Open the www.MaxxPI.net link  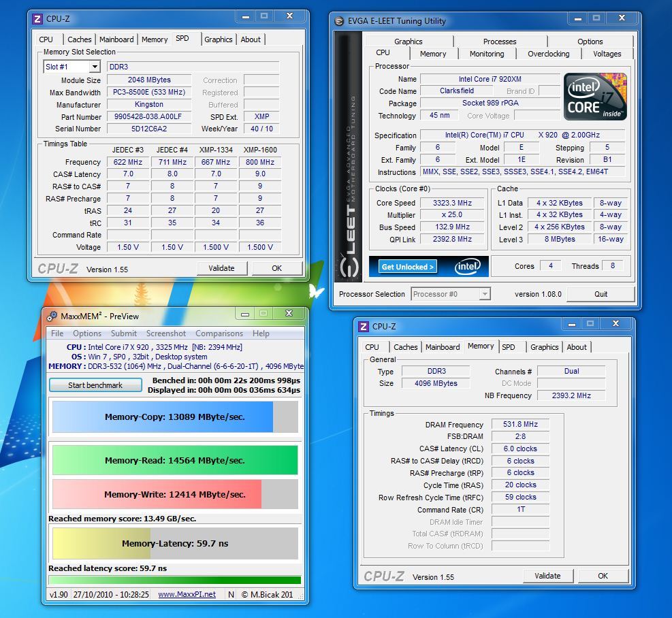pos(187,594)
